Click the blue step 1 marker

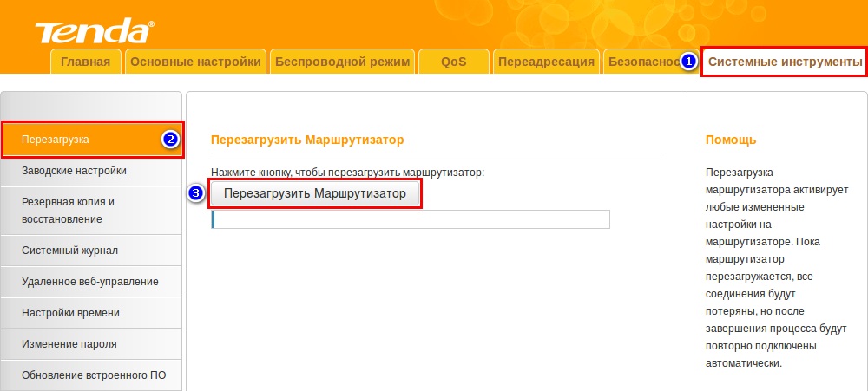687,62
